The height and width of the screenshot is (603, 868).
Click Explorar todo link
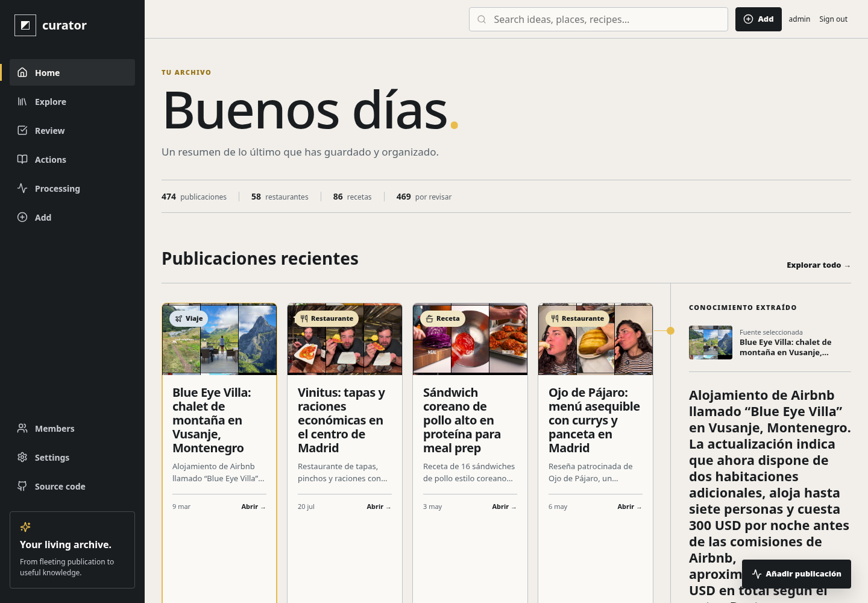tap(819, 265)
